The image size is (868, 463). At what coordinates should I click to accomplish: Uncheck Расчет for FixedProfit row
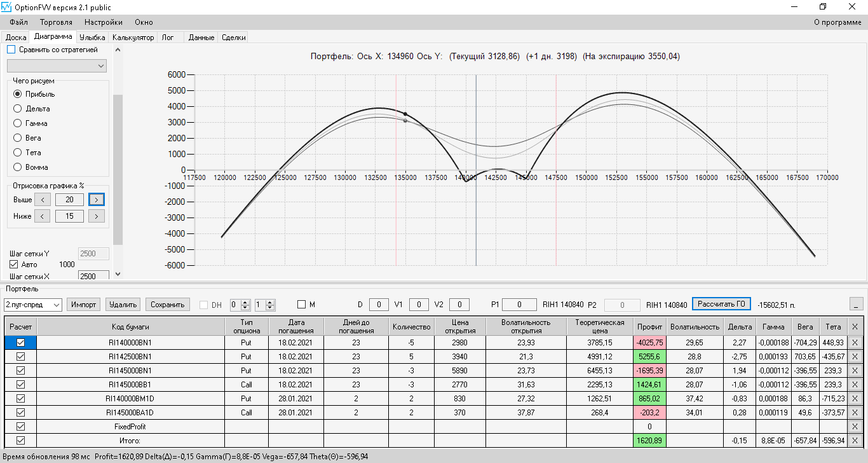pos(20,427)
